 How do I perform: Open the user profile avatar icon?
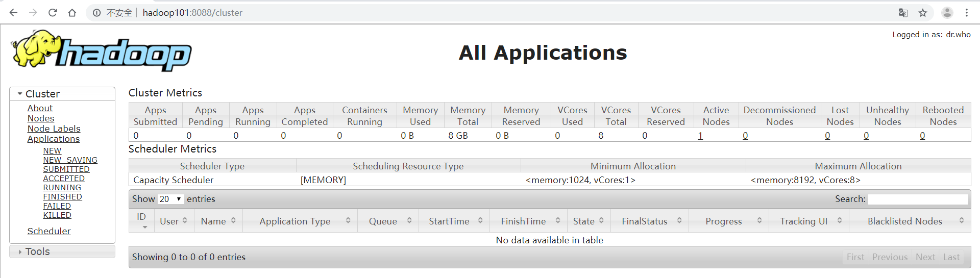[947, 13]
